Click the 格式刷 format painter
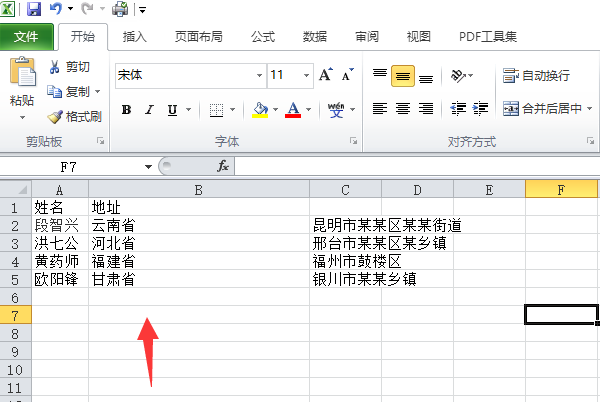The height and width of the screenshot is (402, 600). point(74,117)
